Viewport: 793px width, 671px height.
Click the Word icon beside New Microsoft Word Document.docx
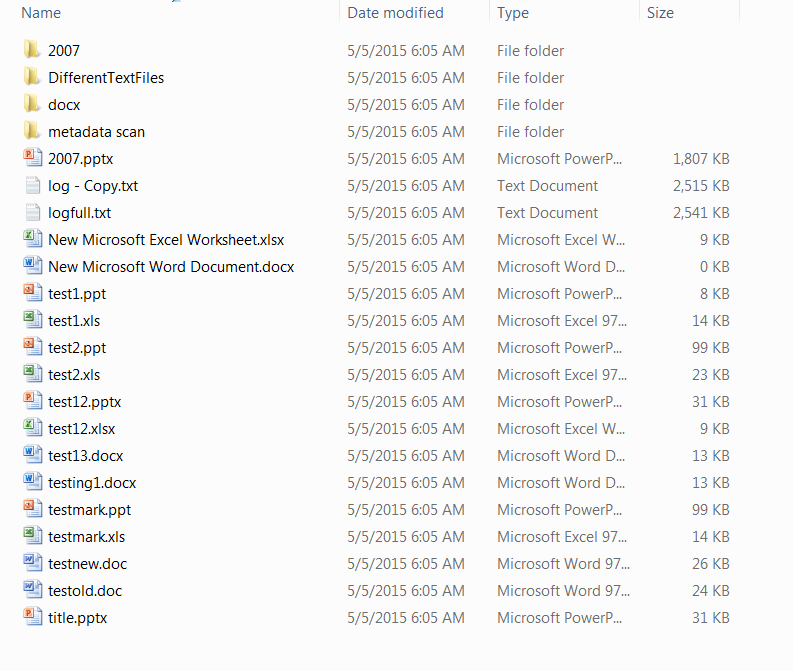(33, 266)
